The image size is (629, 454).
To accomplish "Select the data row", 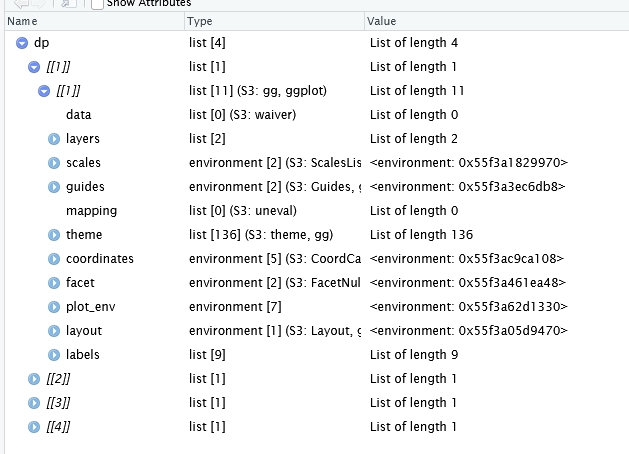I will coord(317,115).
